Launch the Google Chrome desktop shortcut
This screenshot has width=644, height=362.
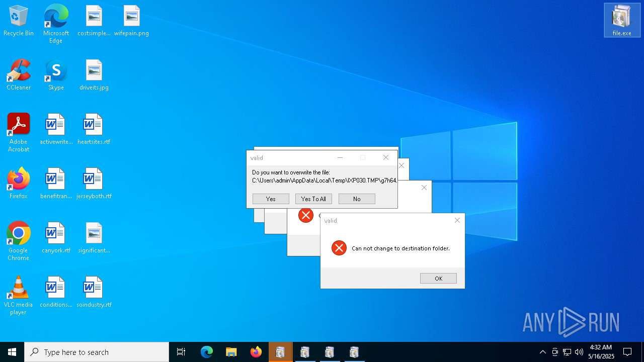[x=19, y=241]
